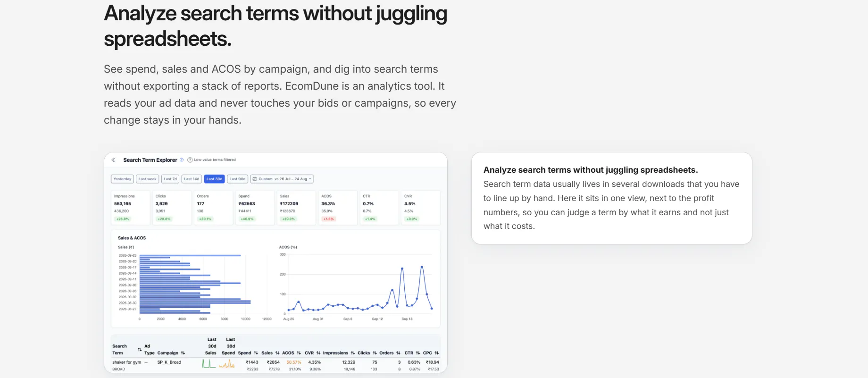Open blue info icon beside Search Term Explorer

coord(182,160)
